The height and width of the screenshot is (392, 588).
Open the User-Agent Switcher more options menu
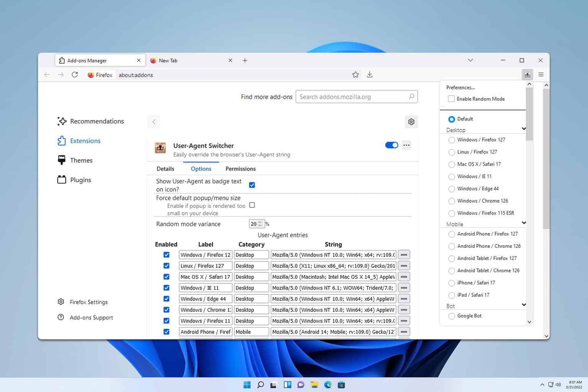point(407,145)
